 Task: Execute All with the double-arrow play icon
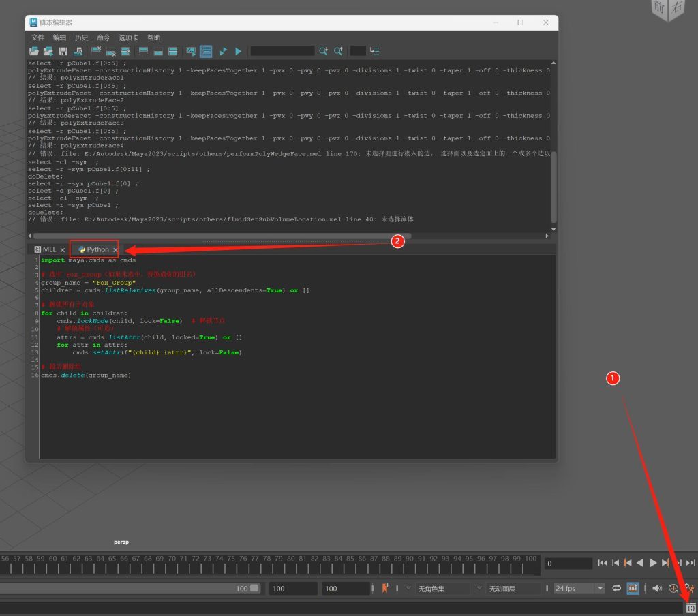pos(223,51)
